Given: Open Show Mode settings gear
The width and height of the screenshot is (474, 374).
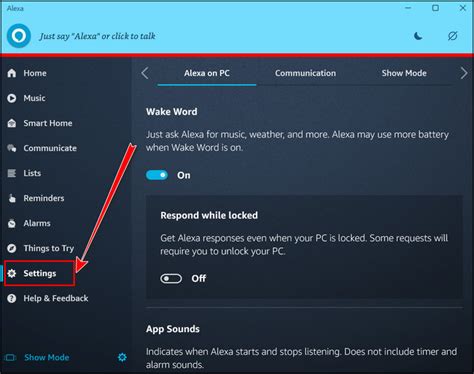Looking at the screenshot, I should point(122,357).
